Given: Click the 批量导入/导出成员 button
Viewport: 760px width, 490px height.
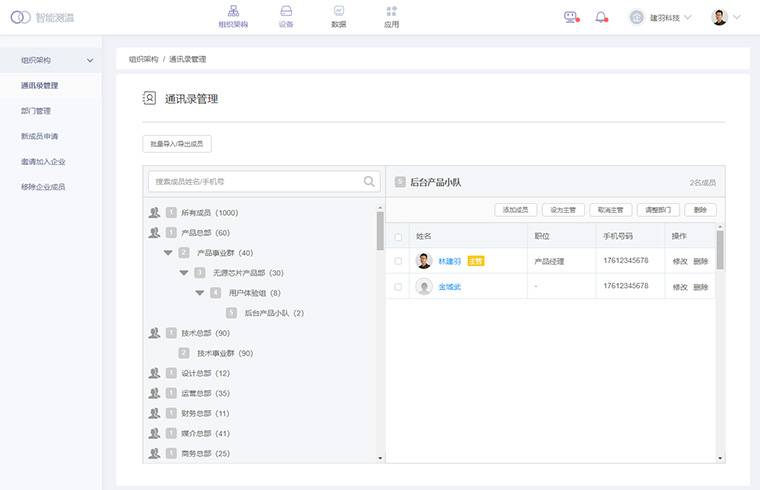Looking at the screenshot, I should (x=177, y=144).
